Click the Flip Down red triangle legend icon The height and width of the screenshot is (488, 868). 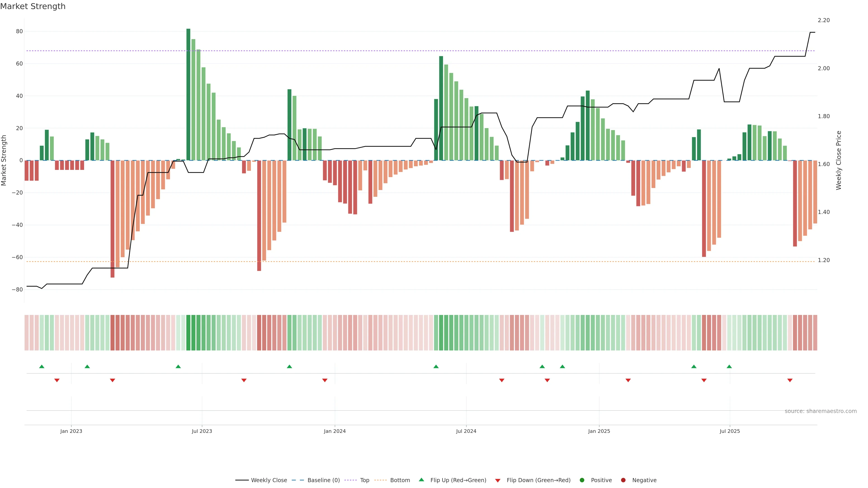tap(498, 481)
